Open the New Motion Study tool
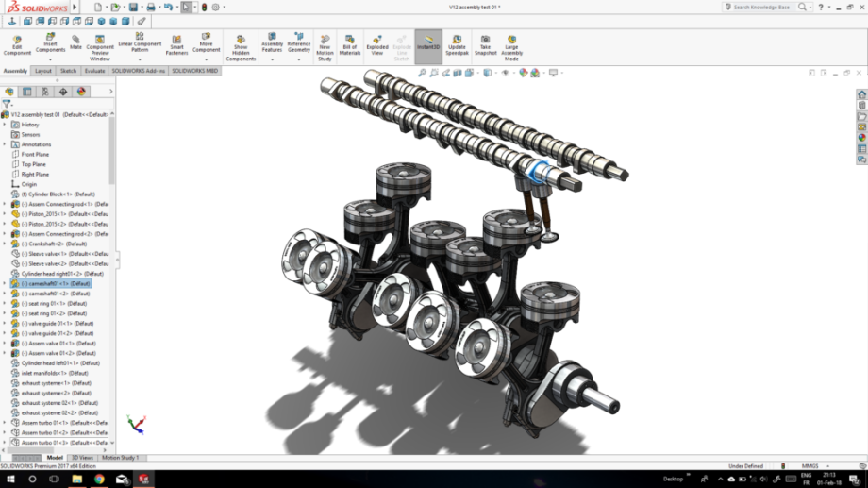This screenshot has height=488, width=868. coord(325,45)
